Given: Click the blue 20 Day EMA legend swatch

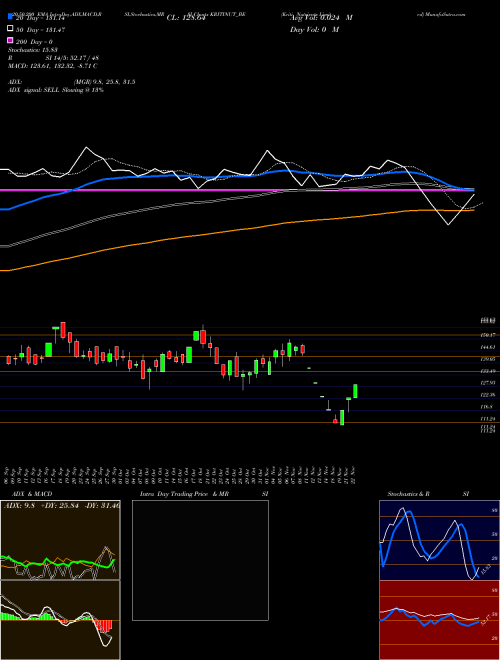Looking at the screenshot, I should pyautogui.click(x=11, y=16).
